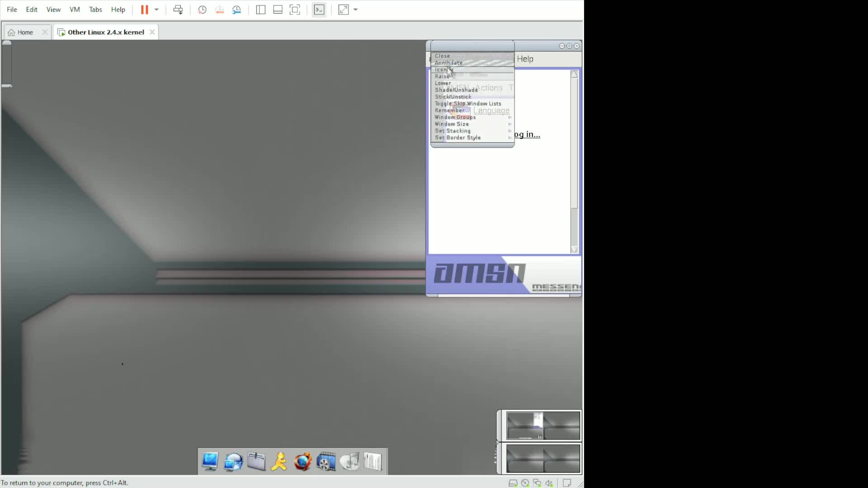
Task: Select the VM thumbnail in the preview bar
Action: (x=542, y=425)
